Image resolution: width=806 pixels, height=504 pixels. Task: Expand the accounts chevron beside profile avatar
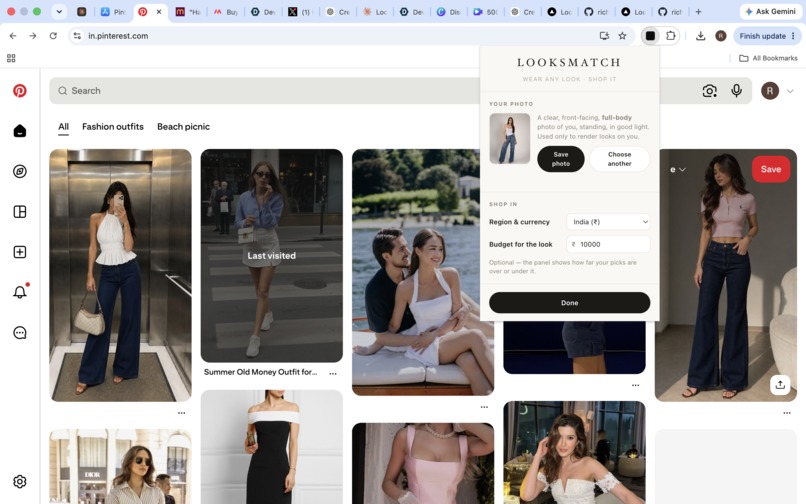pyautogui.click(x=790, y=91)
